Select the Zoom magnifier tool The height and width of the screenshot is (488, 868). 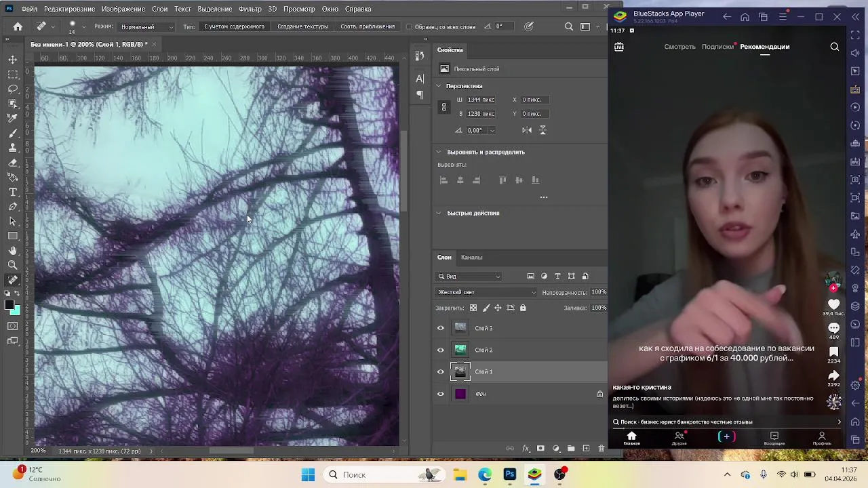13,265
